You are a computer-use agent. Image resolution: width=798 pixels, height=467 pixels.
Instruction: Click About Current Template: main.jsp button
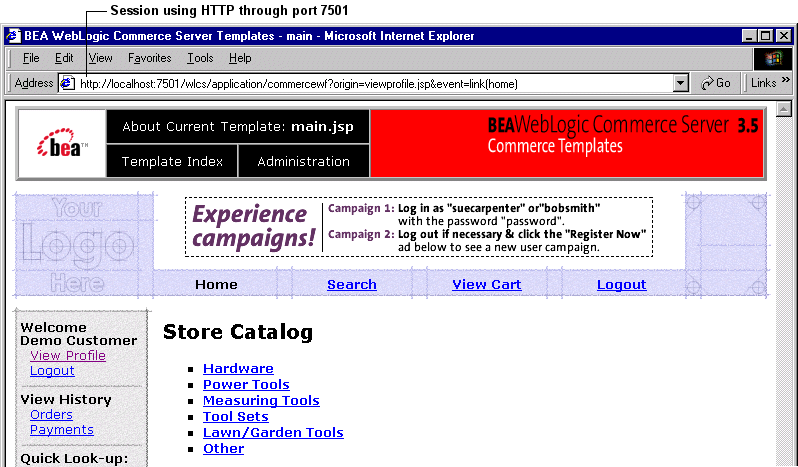click(238, 127)
